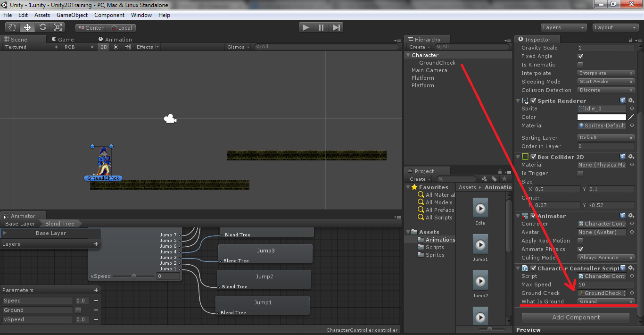The height and width of the screenshot is (335, 644).
Task: Open Interpolate dropdown
Action: 606,73
